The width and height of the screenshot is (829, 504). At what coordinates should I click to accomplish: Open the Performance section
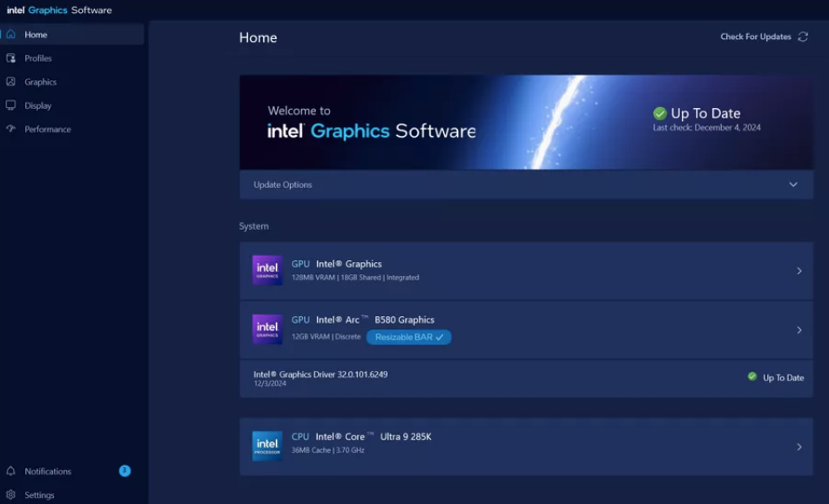(72, 129)
